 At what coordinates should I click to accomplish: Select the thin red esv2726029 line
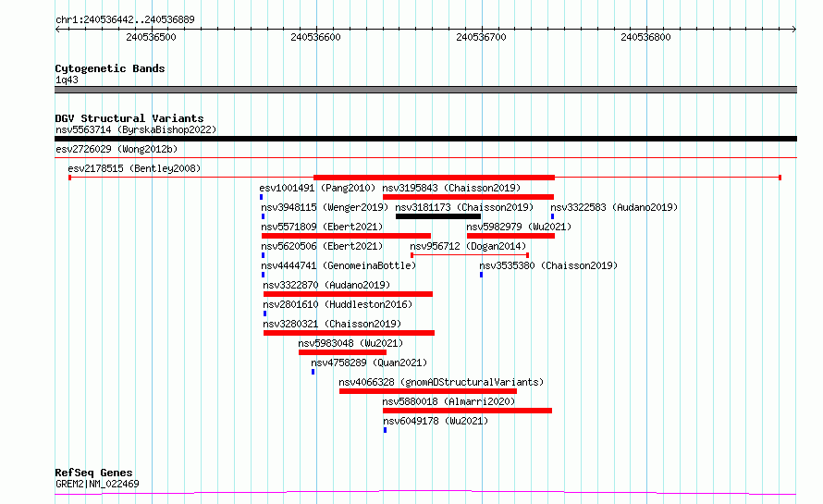425,157
